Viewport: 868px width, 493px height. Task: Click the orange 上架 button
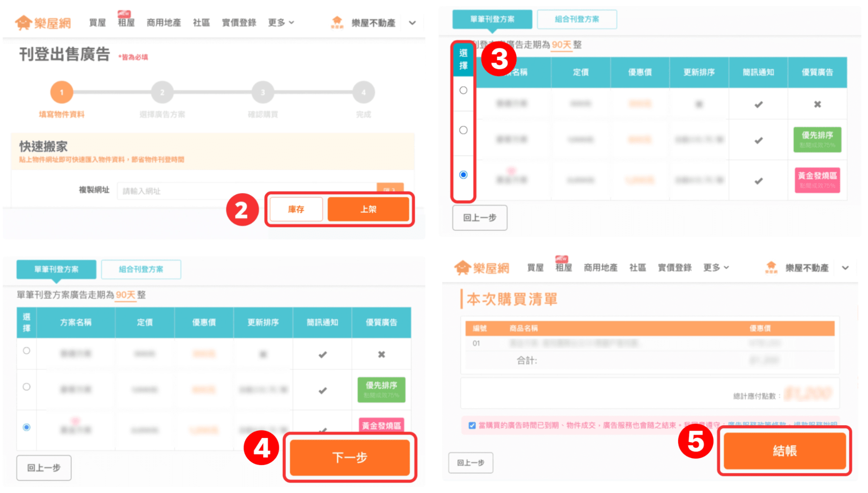(x=368, y=209)
